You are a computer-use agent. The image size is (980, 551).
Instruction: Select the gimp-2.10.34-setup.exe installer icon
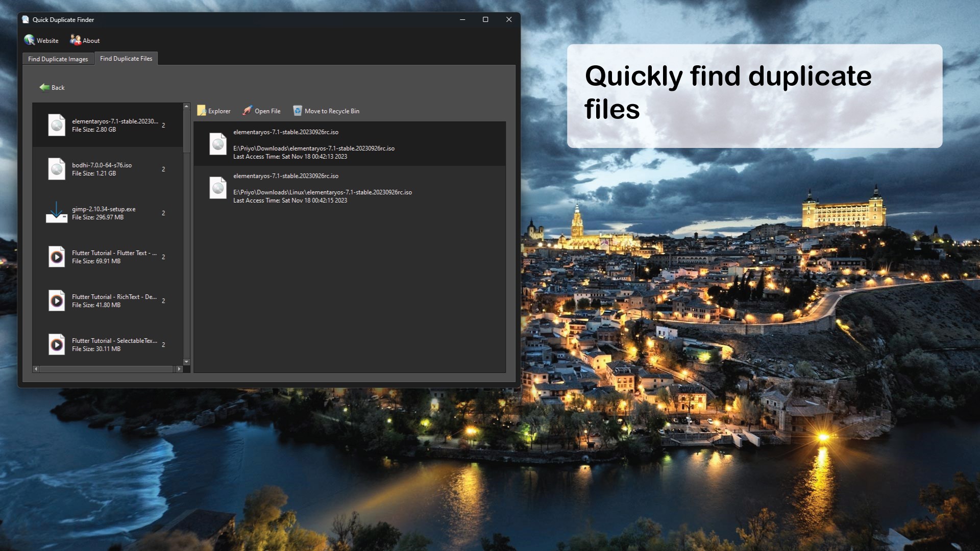coord(57,213)
